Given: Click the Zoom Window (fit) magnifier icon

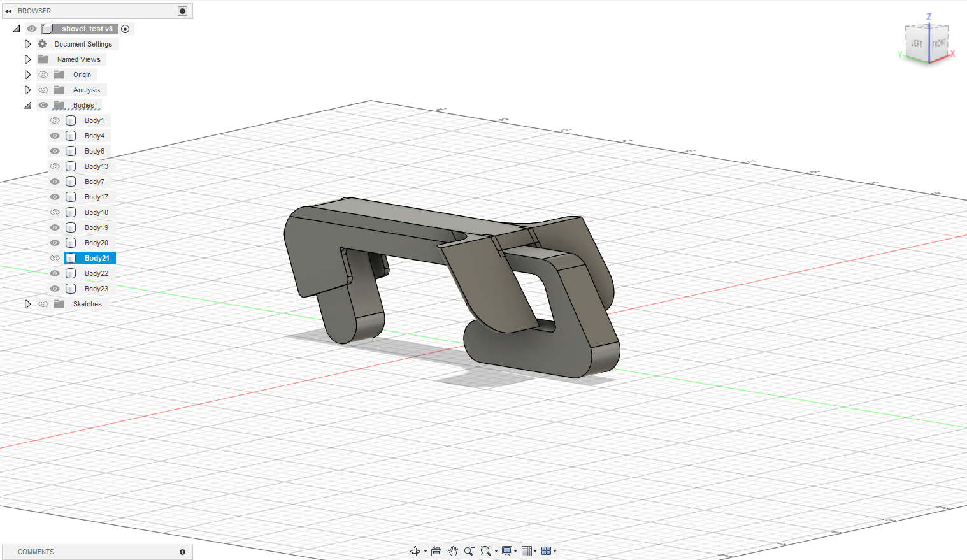Looking at the screenshot, I should pyautogui.click(x=486, y=551).
